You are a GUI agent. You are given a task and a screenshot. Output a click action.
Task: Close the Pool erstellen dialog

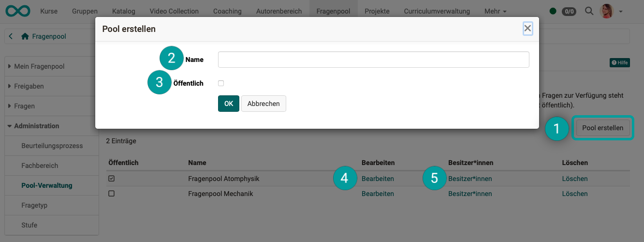pyautogui.click(x=527, y=29)
